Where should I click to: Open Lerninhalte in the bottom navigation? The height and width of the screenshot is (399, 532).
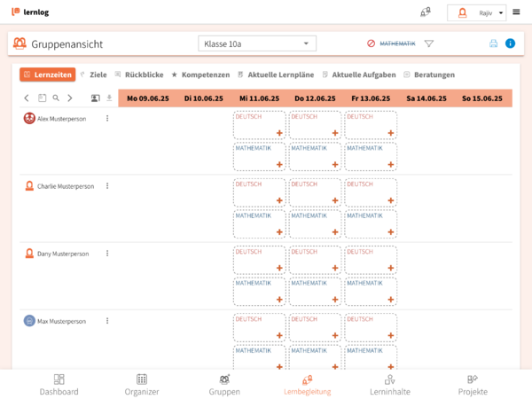point(390,384)
